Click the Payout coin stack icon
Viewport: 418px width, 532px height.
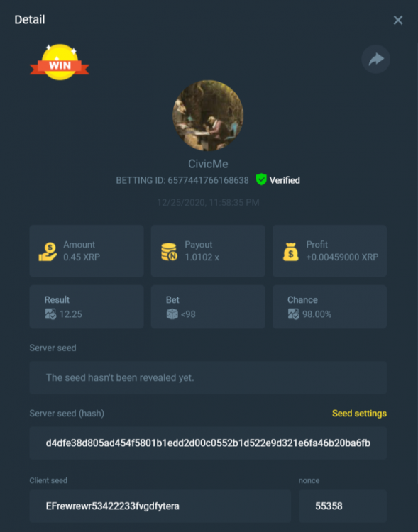point(169,251)
